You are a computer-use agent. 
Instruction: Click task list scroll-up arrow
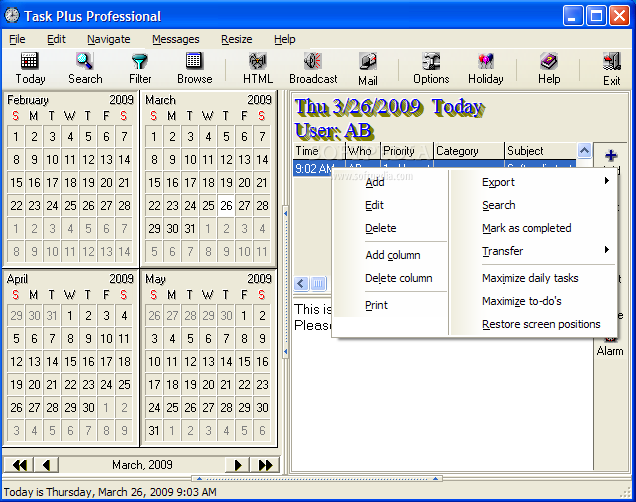(x=584, y=151)
